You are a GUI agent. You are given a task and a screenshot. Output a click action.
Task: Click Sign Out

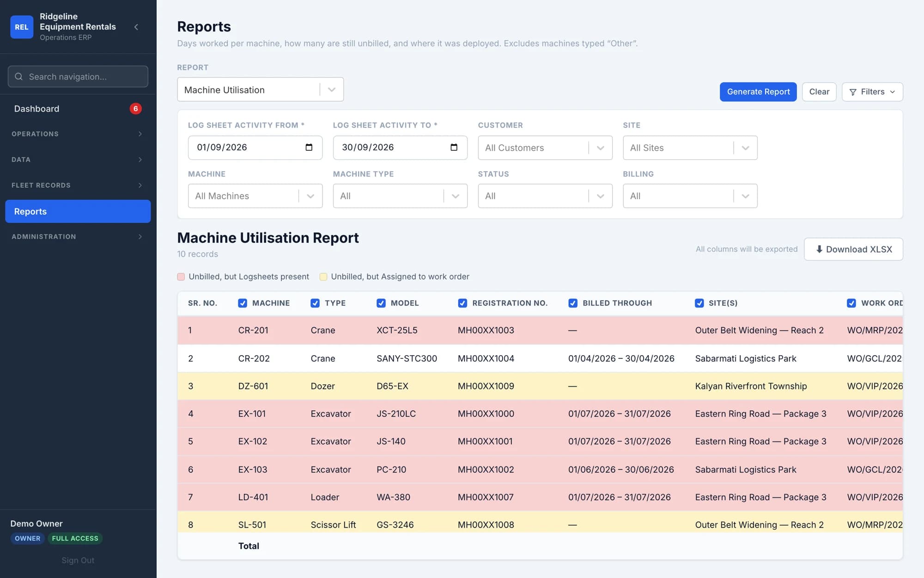click(x=78, y=560)
